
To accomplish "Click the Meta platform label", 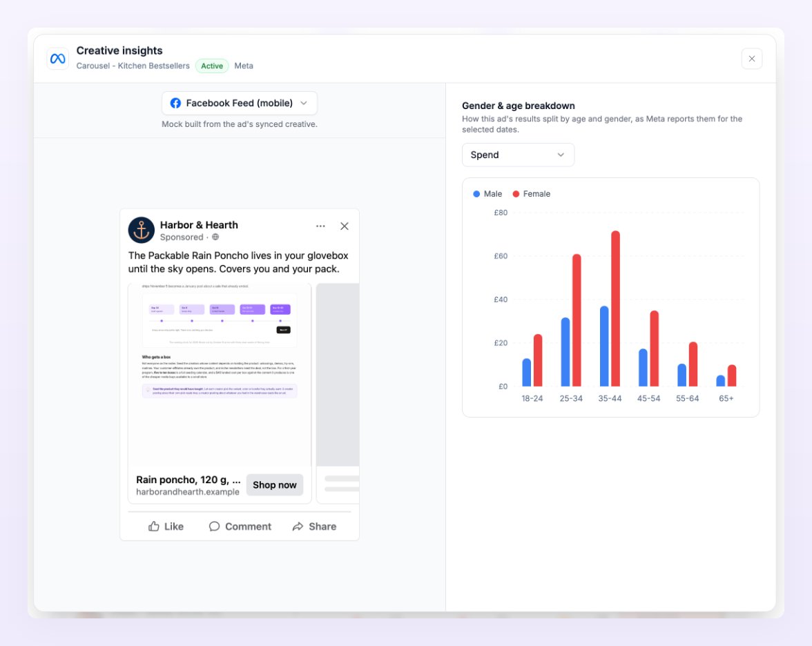I will pyautogui.click(x=244, y=66).
